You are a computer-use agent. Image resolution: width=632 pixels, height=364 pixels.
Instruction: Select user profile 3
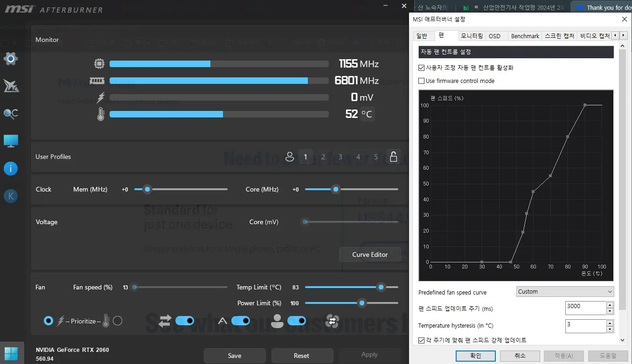click(340, 157)
